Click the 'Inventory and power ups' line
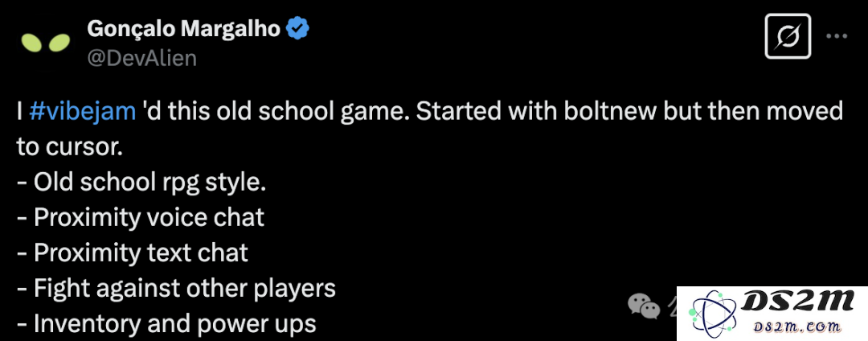This screenshot has height=341, width=868. (x=166, y=324)
